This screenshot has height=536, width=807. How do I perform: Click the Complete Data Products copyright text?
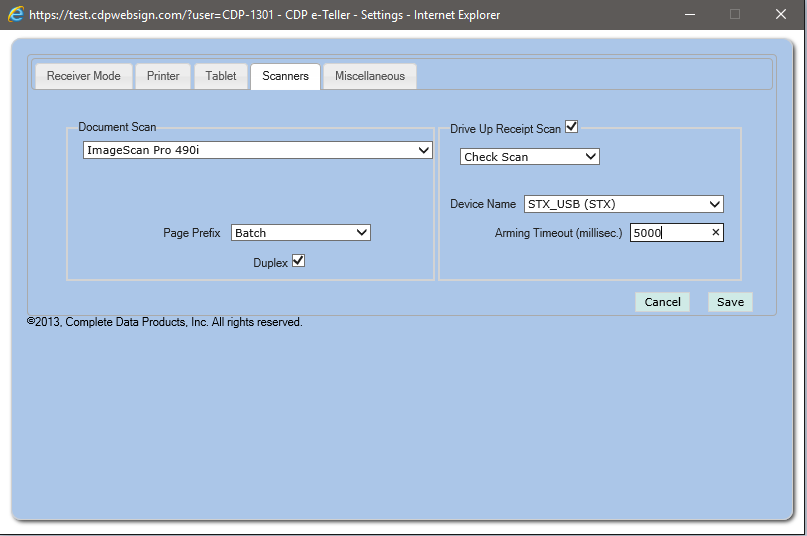[x=165, y=323]
